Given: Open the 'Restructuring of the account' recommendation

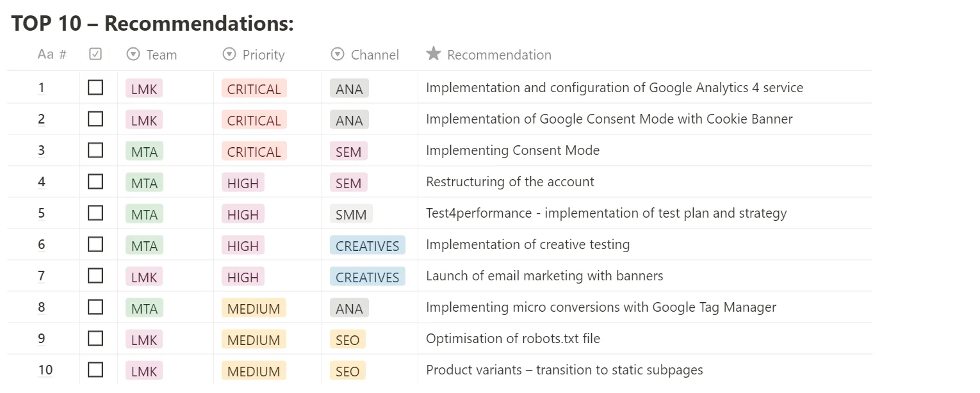Looking at the screenshot, I should [x=510, y=182].
